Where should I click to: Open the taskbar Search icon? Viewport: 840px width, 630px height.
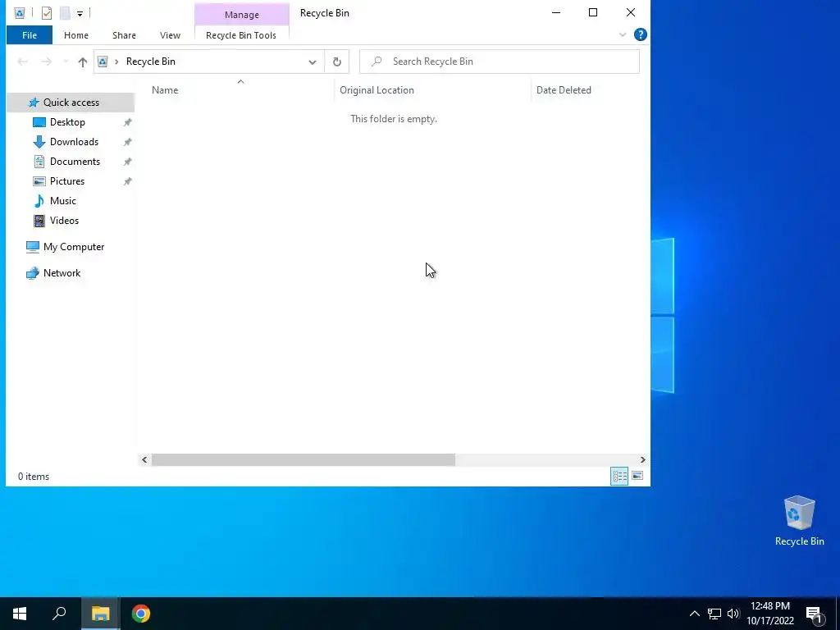tap(59, 614)
